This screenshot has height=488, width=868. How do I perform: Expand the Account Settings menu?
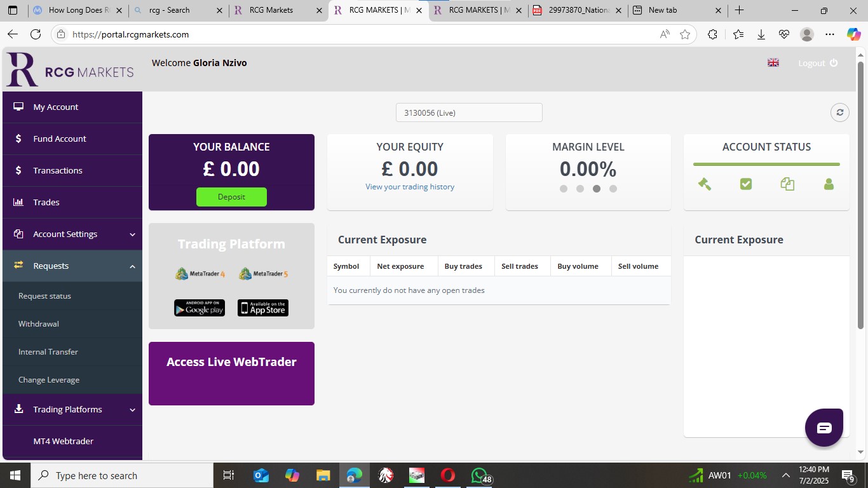72,234
